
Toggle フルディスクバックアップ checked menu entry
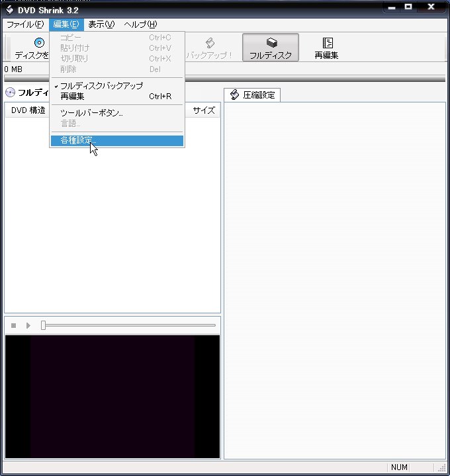click(117, 86)
